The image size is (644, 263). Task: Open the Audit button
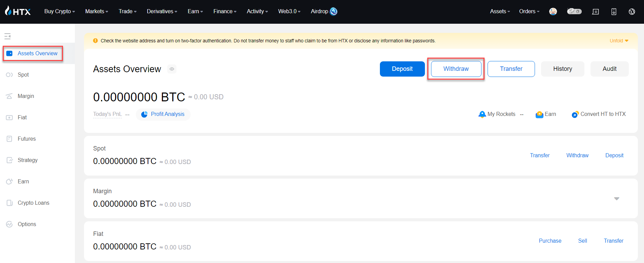(x=609, y=69)
